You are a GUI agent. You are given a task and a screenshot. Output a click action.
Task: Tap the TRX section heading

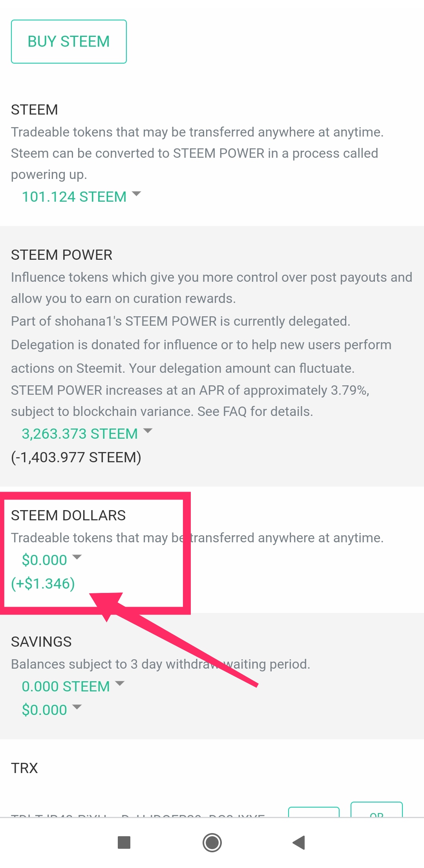point(24,768)
